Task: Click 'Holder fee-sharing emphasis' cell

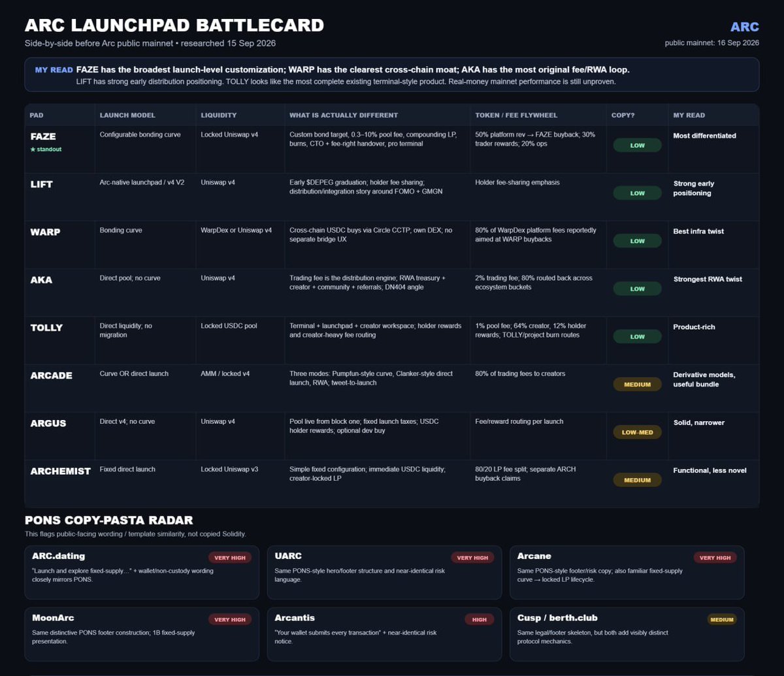Action: 517,182
